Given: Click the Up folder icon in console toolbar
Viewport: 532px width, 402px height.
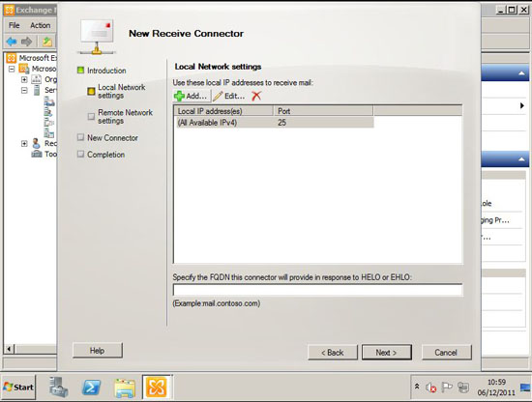Looking at the screenshot, I should [x=47, y=42].
